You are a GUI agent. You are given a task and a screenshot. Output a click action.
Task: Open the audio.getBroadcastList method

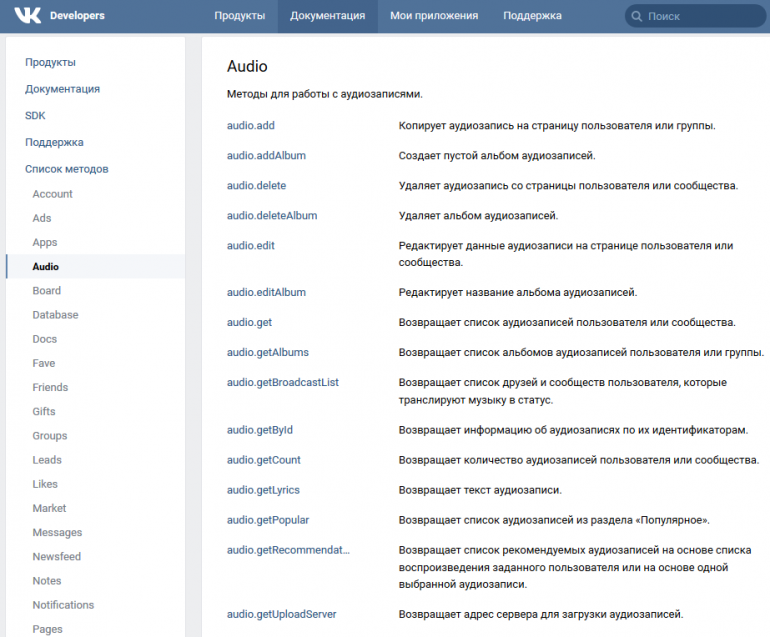click(x=282, y=383)
